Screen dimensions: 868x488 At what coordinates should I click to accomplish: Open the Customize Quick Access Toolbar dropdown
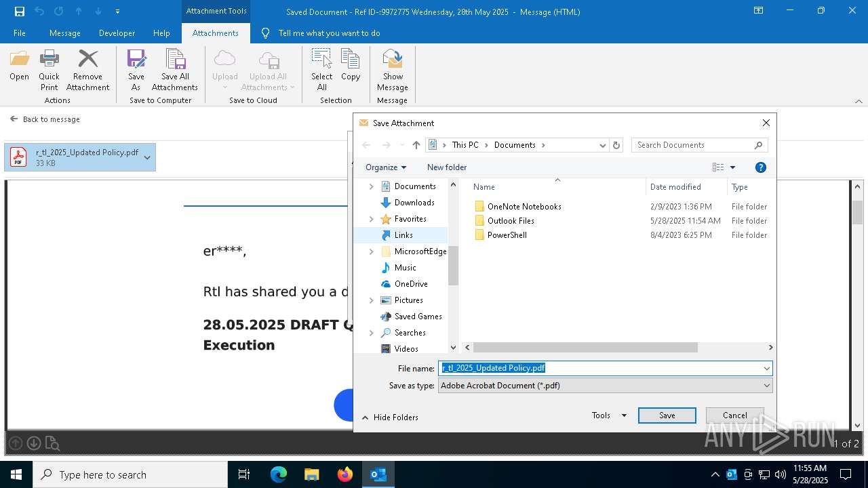[x=117, y=12]
